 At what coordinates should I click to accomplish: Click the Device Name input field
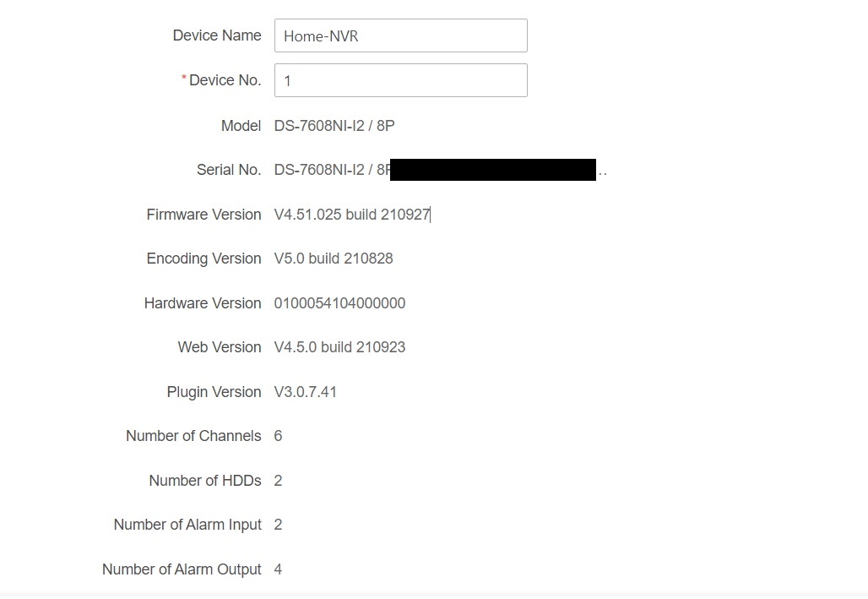pyautogui.click(x=400, y=36)
